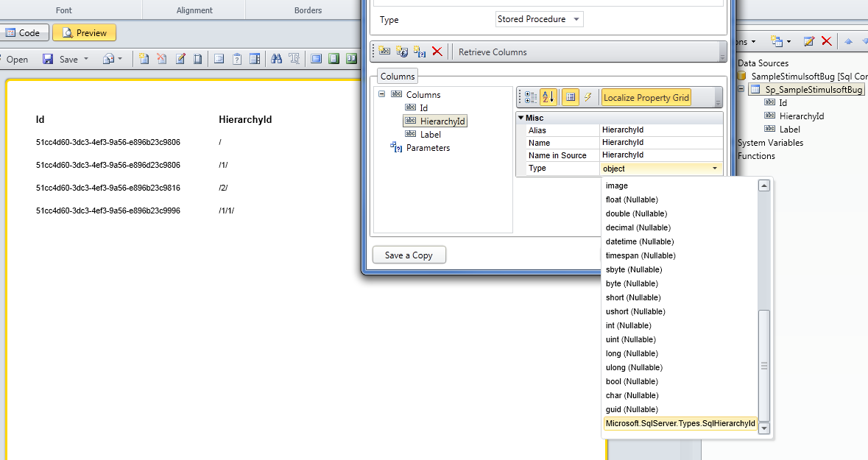Image resolution: width=868 pixels, height=460 pixels.
Task: Open the Save dropdown arrow in preview toolbar
Action: (x=86, y=59)
